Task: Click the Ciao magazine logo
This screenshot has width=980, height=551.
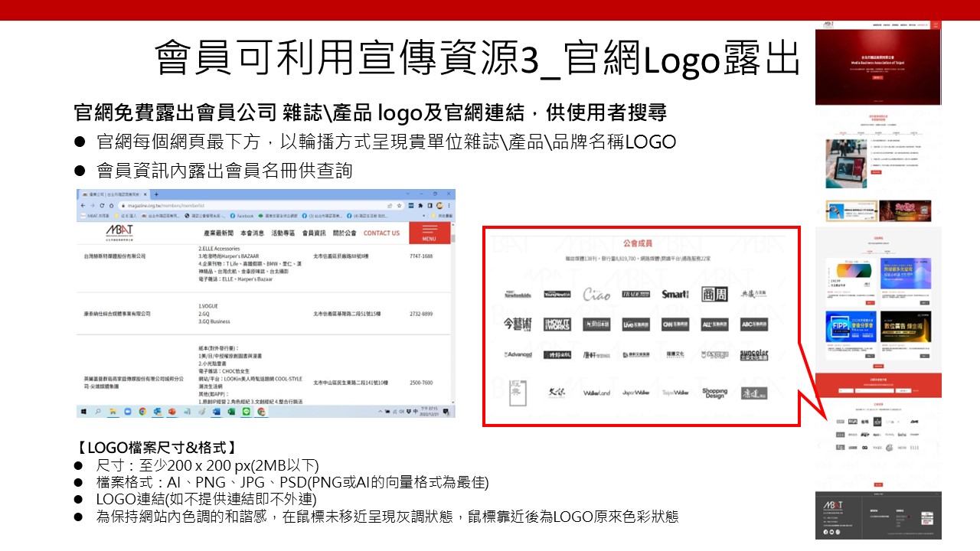Action: tap(596, 294)
